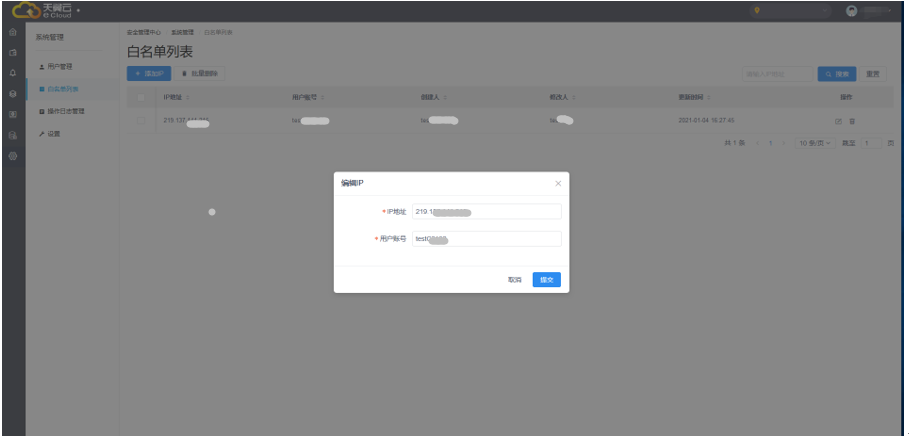909x439 pixels.
Task: Click the database icon in left rail
Action: click(x=13, y=135)
